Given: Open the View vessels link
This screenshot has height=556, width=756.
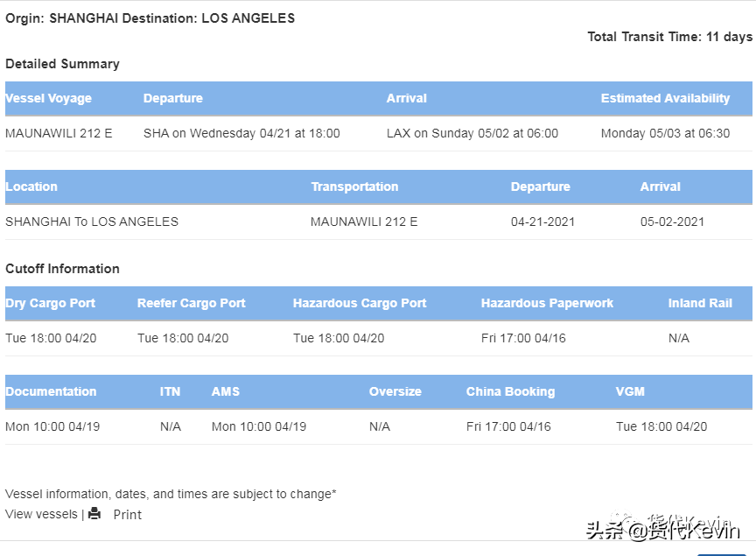Looking at the screenshot, I should (41, 514).
